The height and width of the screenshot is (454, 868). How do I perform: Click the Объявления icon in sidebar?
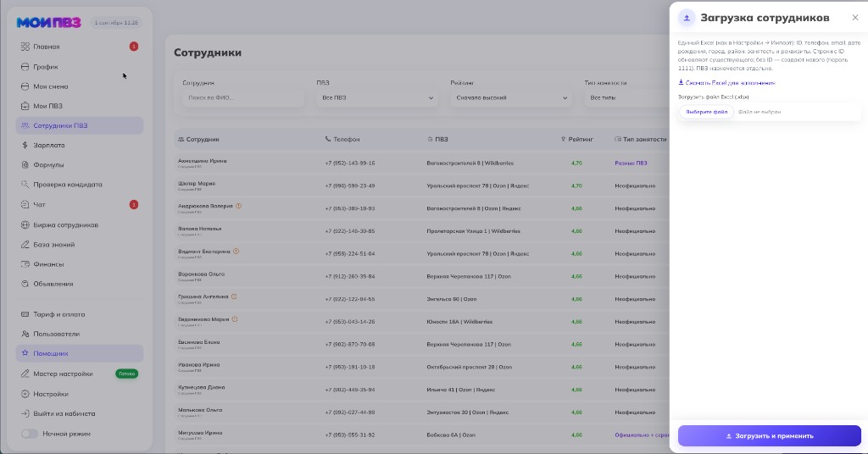pyautogui.click(x=25, y=284)
